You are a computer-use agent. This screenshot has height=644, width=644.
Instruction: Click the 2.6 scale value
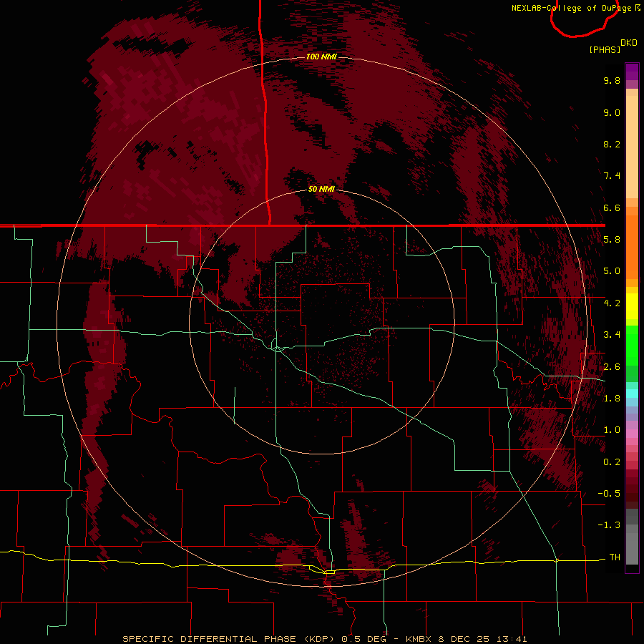pos(612,367)
